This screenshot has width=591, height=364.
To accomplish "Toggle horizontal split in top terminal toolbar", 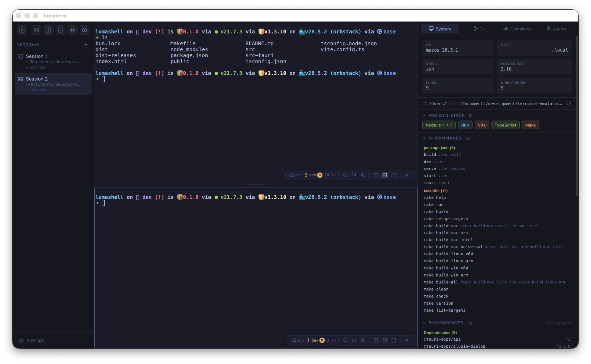I will (385, 175).
